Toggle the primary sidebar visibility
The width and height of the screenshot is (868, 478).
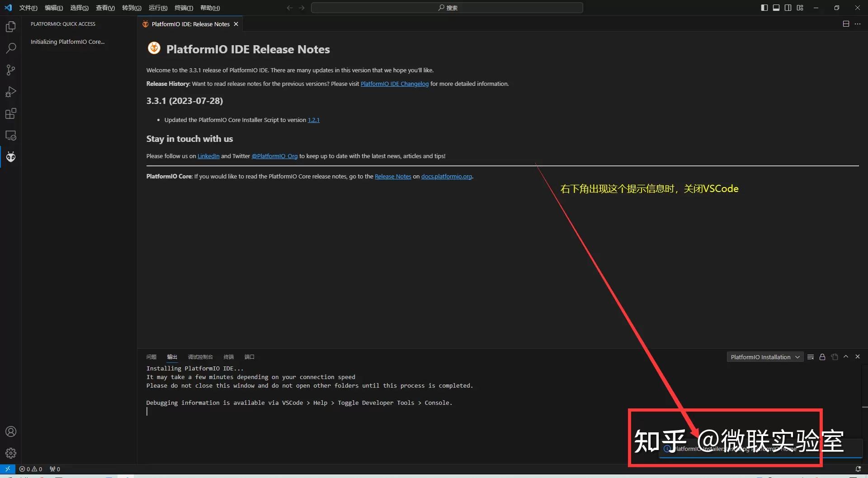764,8
